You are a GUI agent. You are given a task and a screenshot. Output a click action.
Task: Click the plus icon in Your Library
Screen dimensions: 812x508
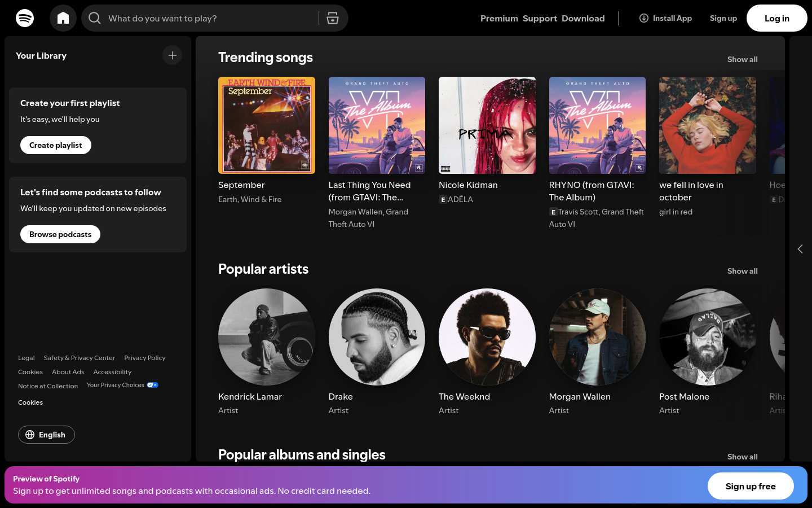click(x=173, y=55)
